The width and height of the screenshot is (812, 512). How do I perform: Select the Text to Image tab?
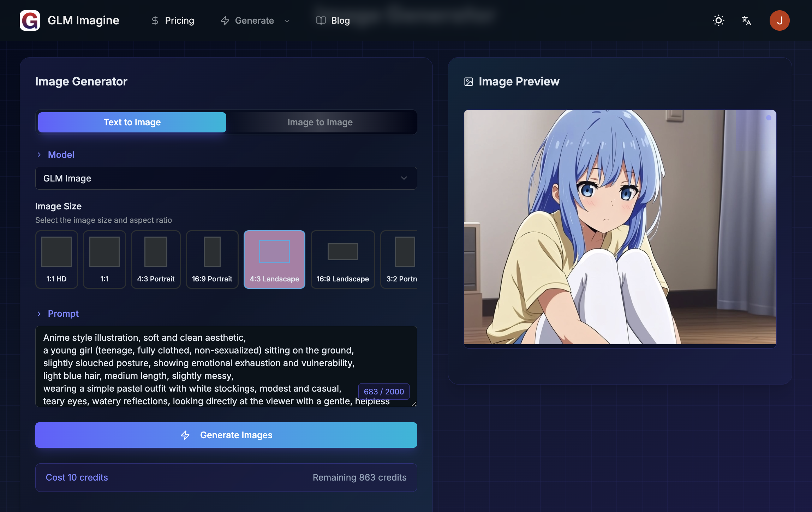132,122
